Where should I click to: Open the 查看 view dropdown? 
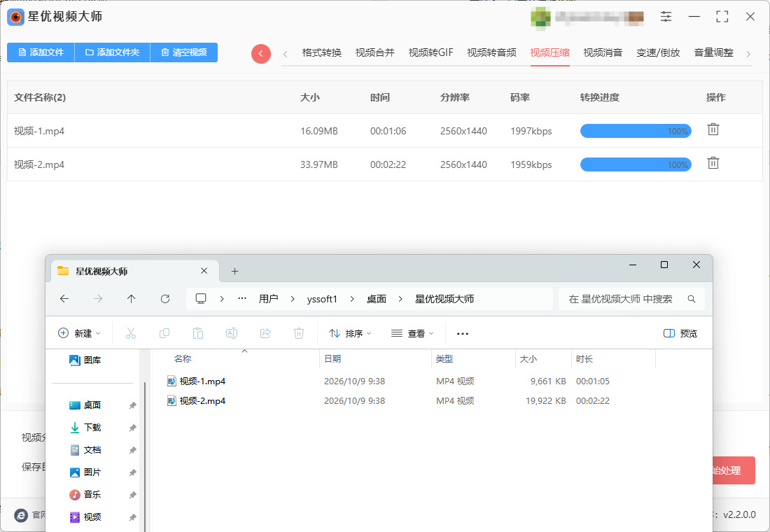coord(412,333)
